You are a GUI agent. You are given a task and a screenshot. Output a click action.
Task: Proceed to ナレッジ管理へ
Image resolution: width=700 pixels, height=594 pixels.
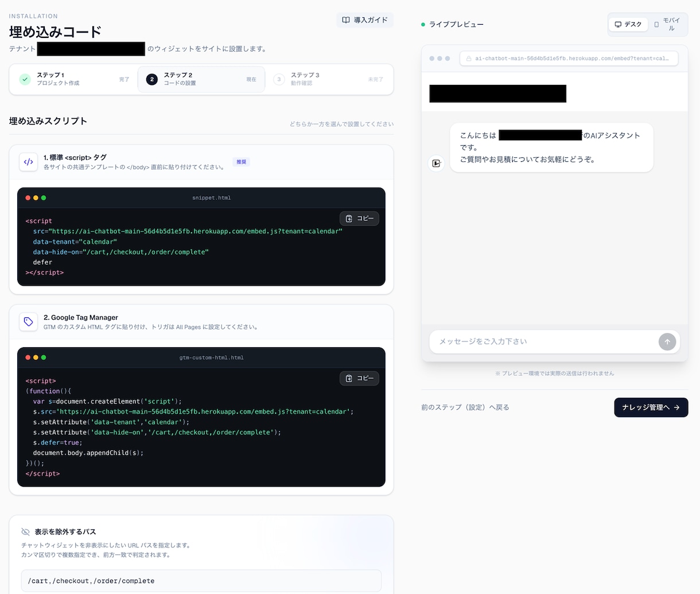[x=651, y=407]
